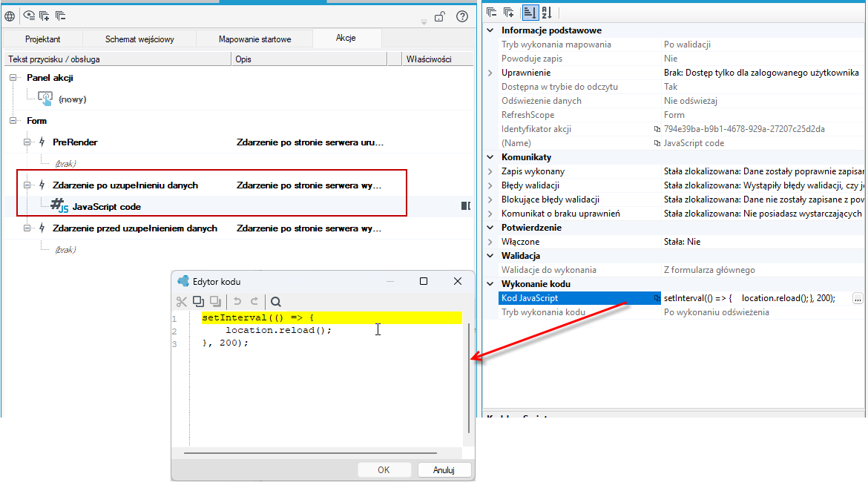Click the eye preview icon in the actions toolbar
Image resolution: width=868 pixels, height=488 pixels.
click(29, 16)
